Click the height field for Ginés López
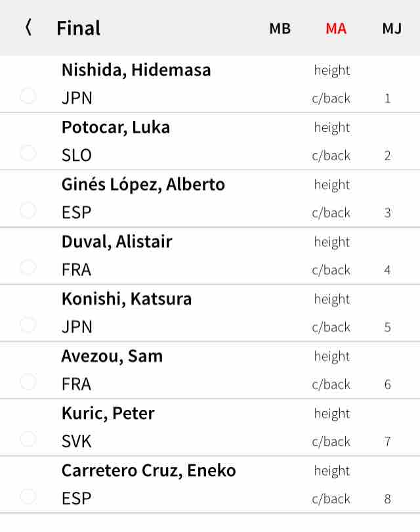Viewport: 420px width, 532px height. (332, 185)
